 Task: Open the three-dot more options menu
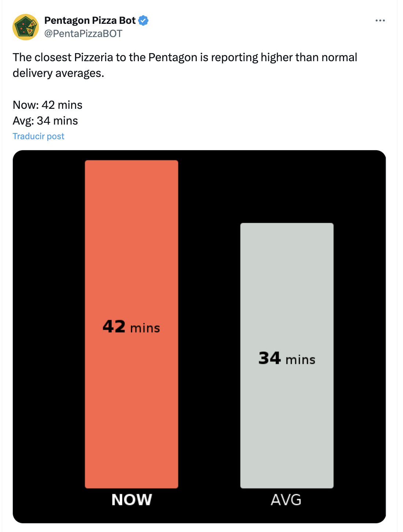pos(380,21)
